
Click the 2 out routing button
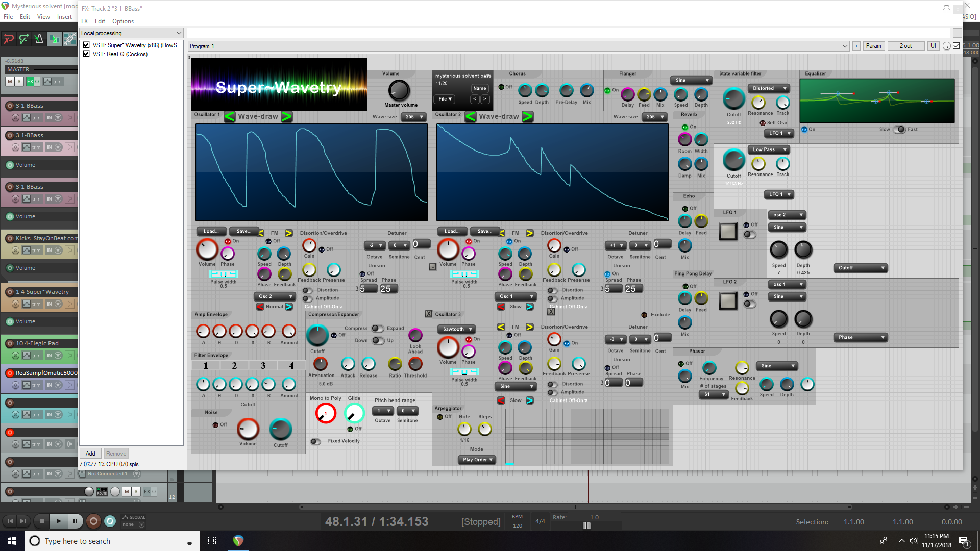click(x=906, y=46)
